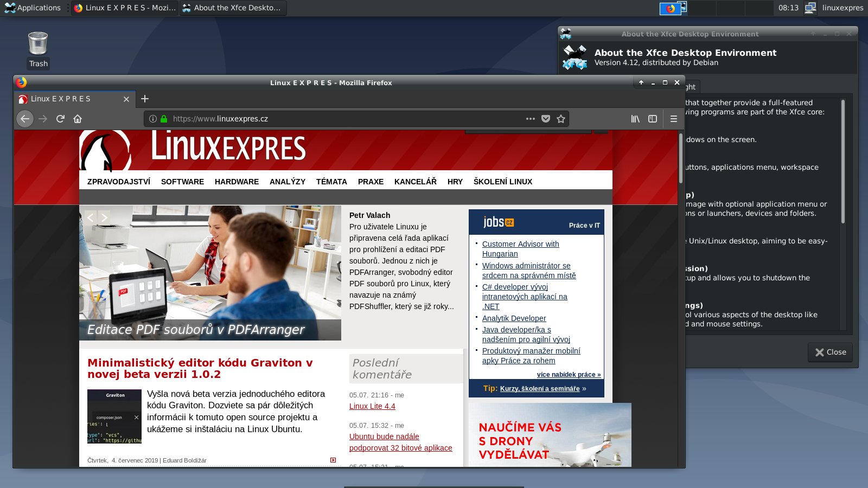Click Firefox icon in window title bar
The image size is (868, 488).
[21, 82]
